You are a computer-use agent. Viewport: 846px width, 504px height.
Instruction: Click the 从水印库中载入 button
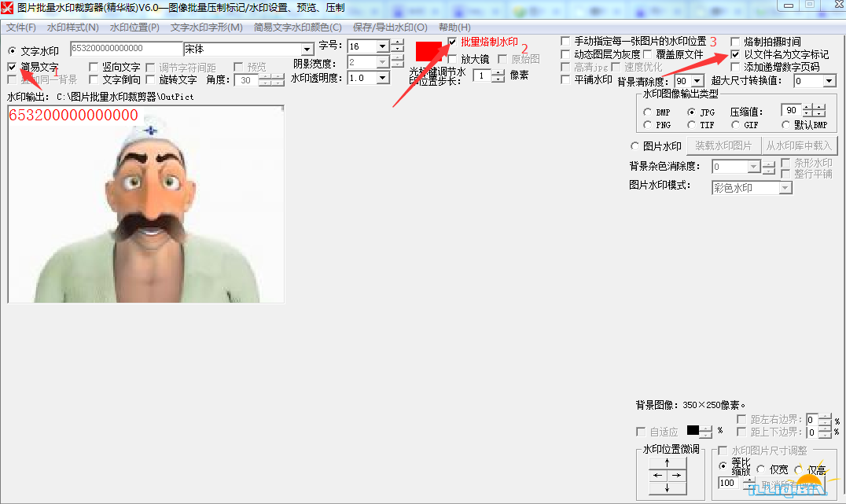(799, 145)
